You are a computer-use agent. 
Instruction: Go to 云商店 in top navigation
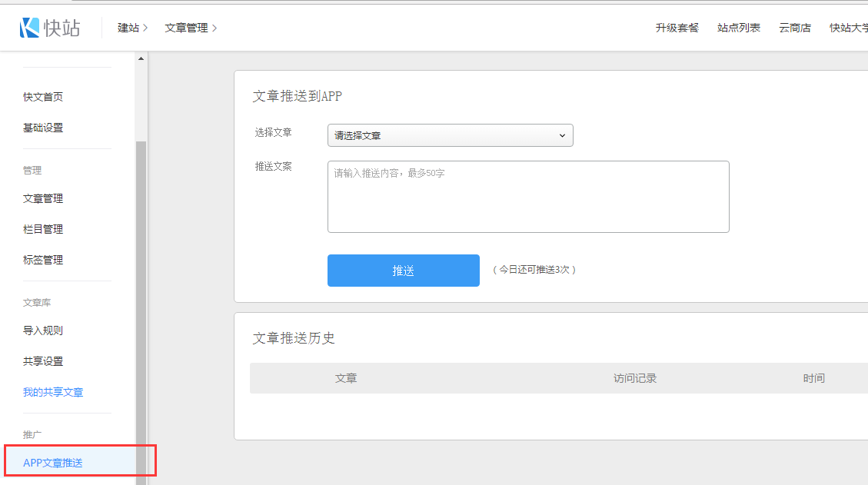(x=794, y=28)
